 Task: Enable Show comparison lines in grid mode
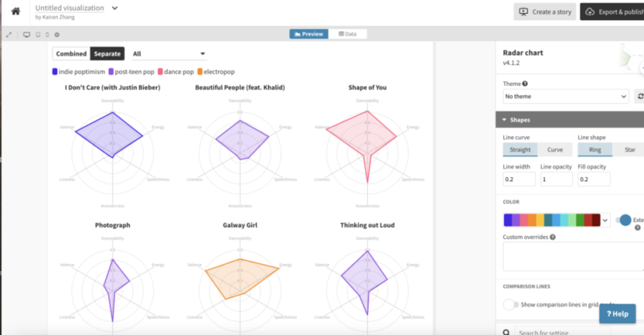click(511, 304)
